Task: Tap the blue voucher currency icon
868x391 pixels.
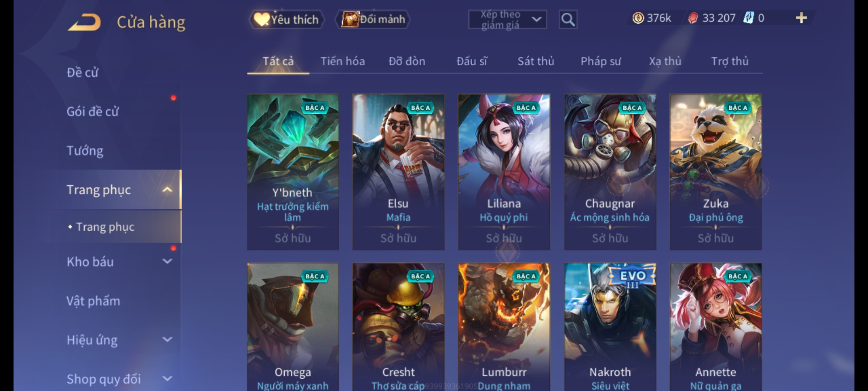Action: tap(749, 18)
